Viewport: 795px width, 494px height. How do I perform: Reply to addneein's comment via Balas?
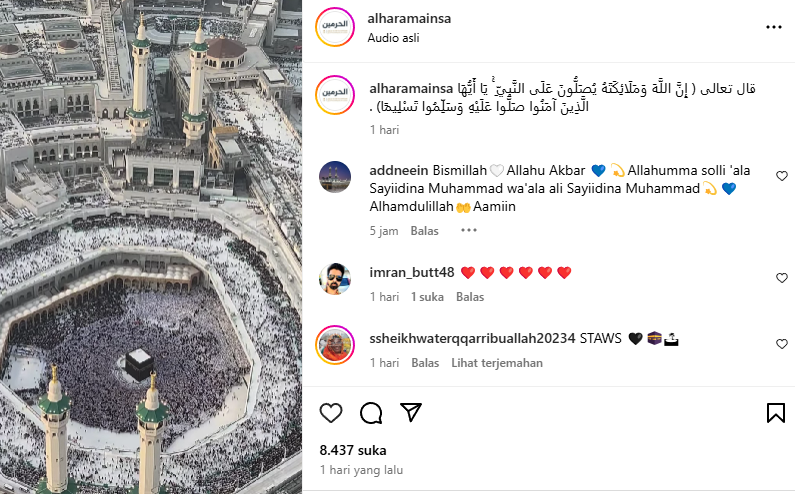pyautogui.click(x=424, y=231)
